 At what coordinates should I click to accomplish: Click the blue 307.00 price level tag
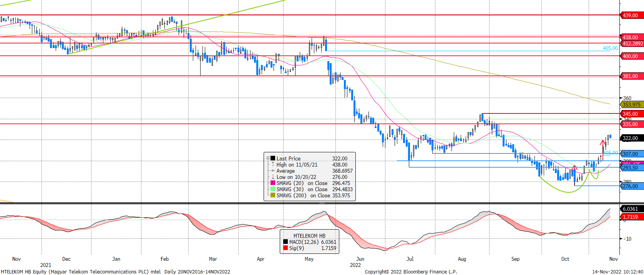tap(632, 154)
